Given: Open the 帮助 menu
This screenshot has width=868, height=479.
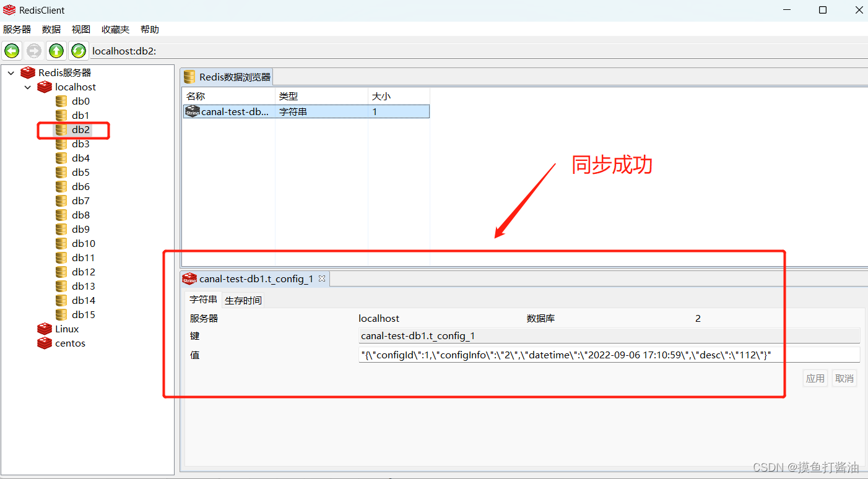Looking at the screenshot, I should pos(150,29).
